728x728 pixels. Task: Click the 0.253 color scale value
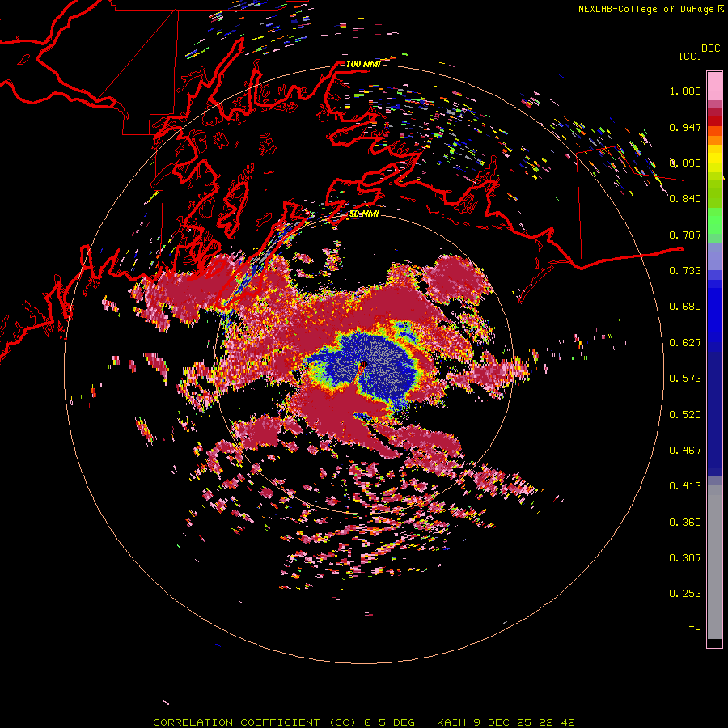point(685,594)
